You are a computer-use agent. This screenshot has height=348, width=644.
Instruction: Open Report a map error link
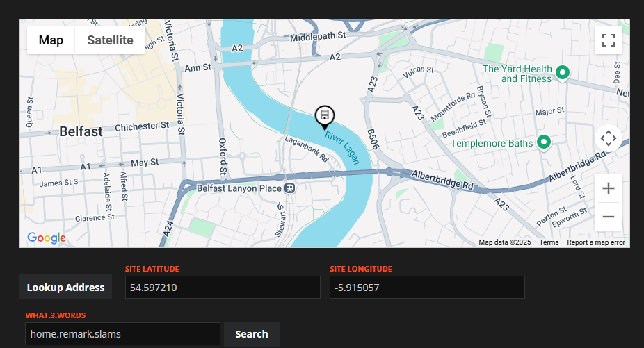point(596,242)
